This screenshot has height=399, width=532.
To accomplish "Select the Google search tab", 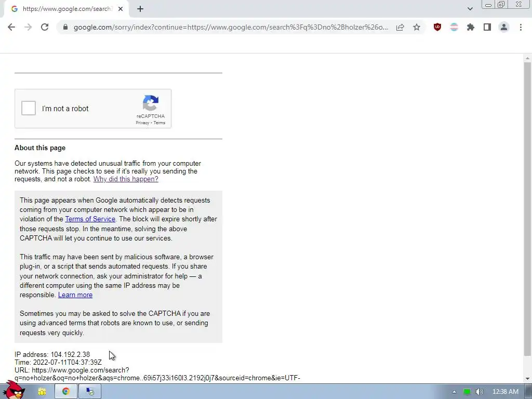I will click(66, 9).
